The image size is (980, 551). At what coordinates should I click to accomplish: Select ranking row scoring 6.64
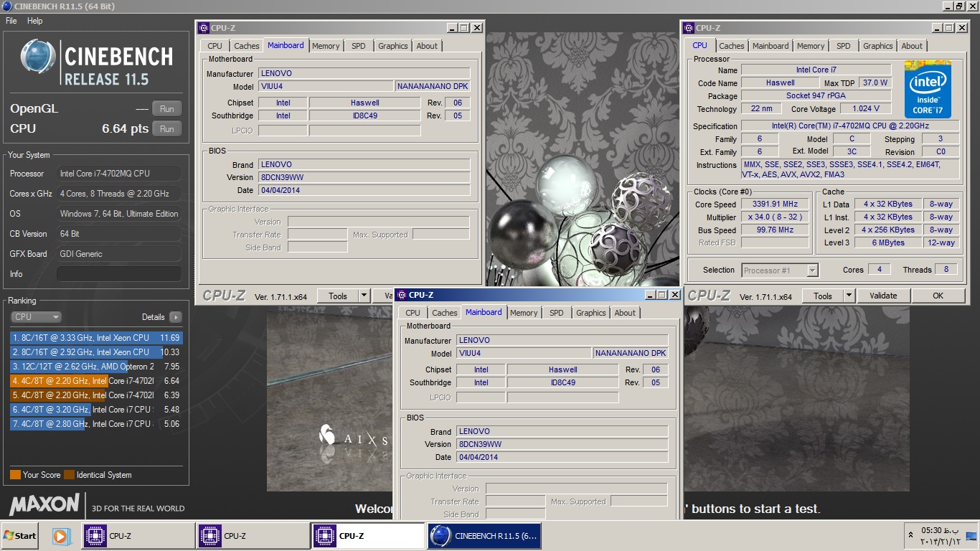[x=96, y=381]
